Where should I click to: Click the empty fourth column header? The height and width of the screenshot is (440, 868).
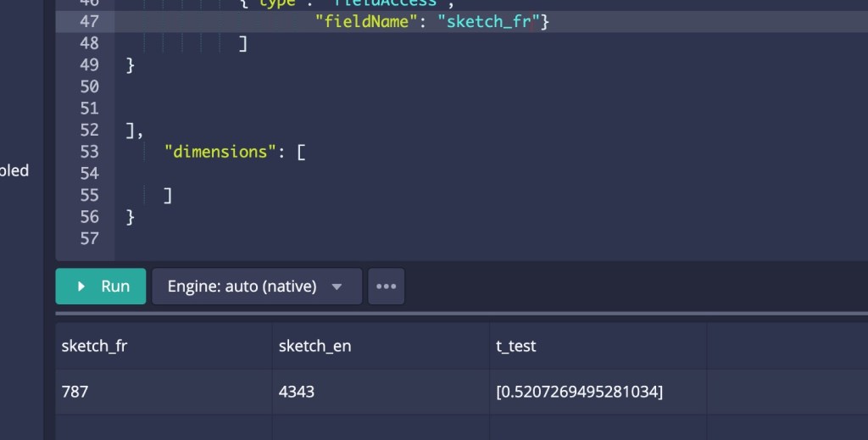pyautogui.click(x=787, y=346)
